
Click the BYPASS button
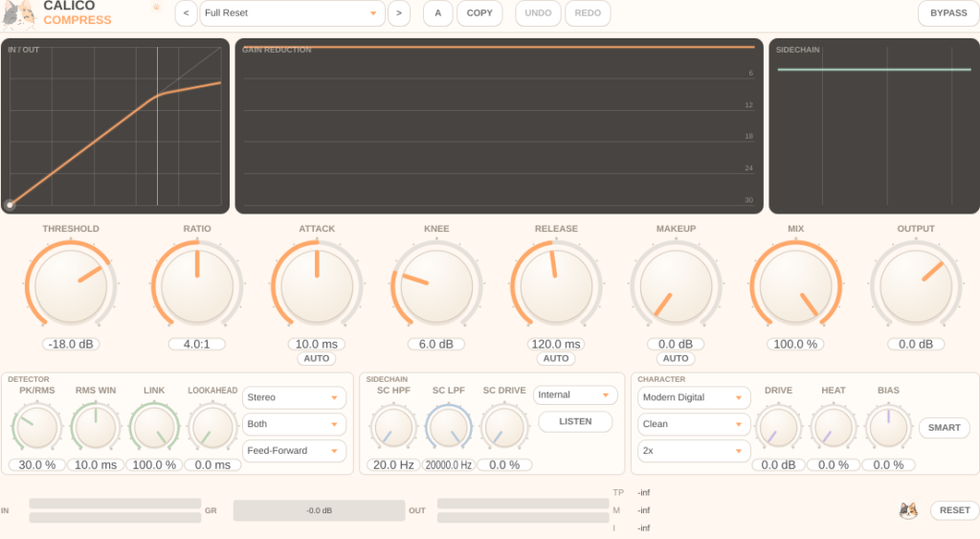pyautogui.click(x=948, y=13)
